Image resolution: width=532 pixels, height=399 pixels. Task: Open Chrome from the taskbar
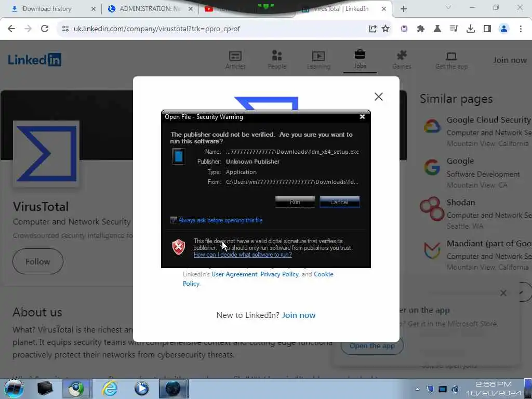[x=76, y=389]
